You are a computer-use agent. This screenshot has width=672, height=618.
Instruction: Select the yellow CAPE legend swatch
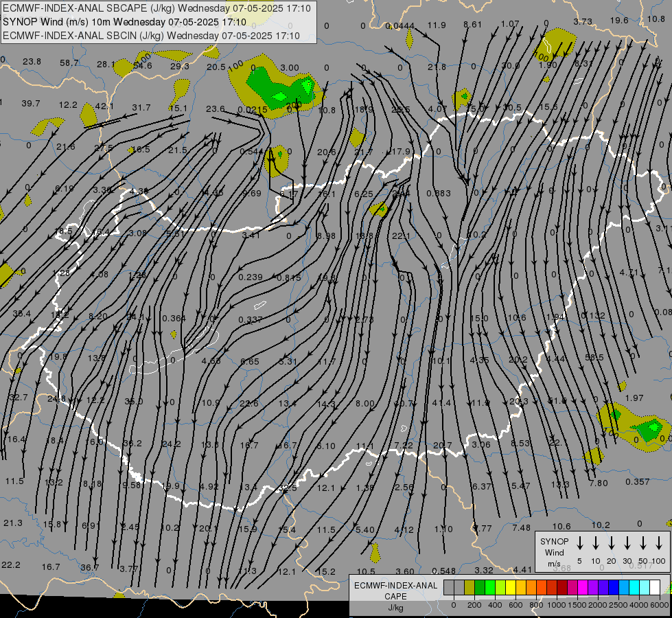(511, 588)
